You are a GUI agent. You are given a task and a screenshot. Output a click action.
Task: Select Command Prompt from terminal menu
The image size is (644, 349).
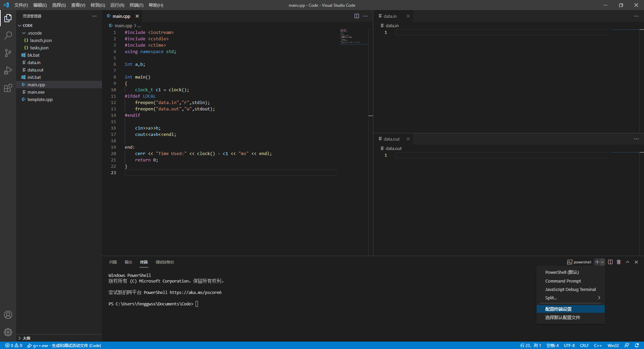(x=563, y=281)
